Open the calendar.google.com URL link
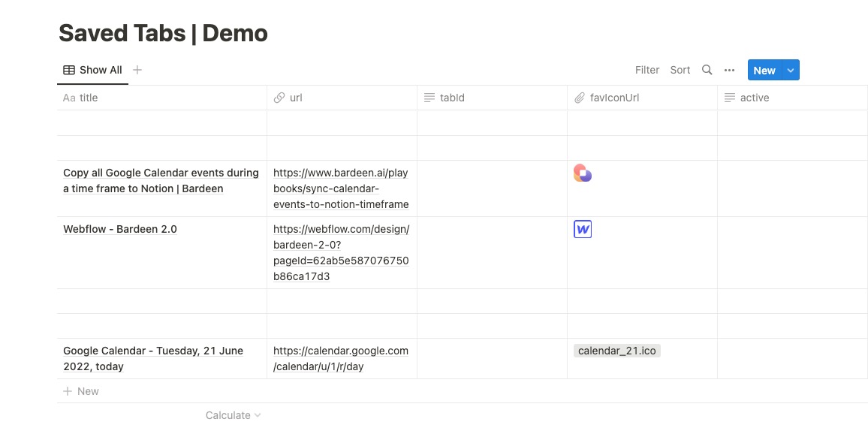 tap(341, 358)
